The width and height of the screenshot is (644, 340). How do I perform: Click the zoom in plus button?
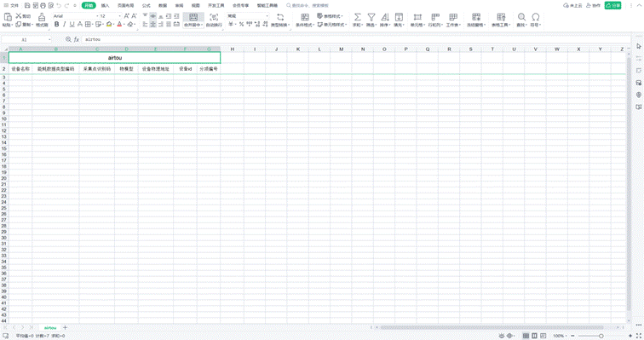tap(630, 336)
